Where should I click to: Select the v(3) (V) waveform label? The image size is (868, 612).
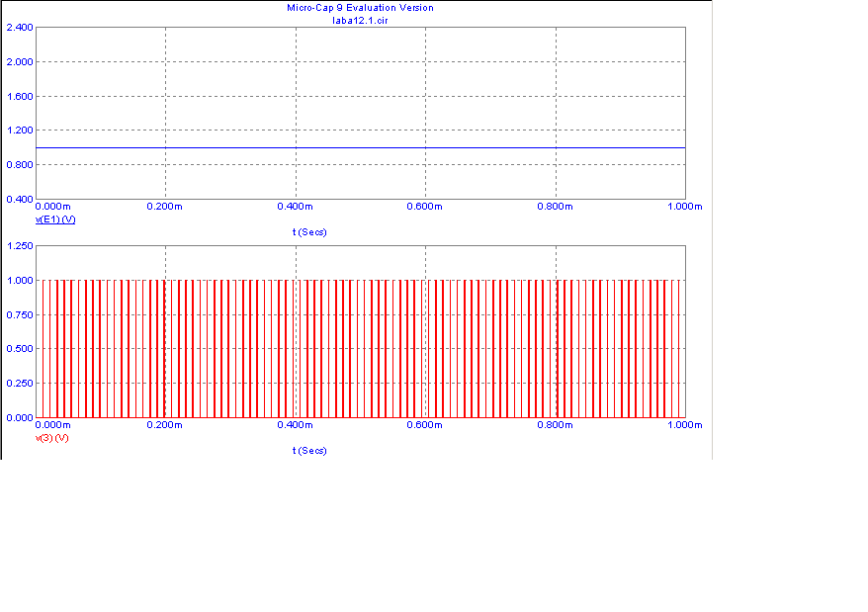point(52,438)
